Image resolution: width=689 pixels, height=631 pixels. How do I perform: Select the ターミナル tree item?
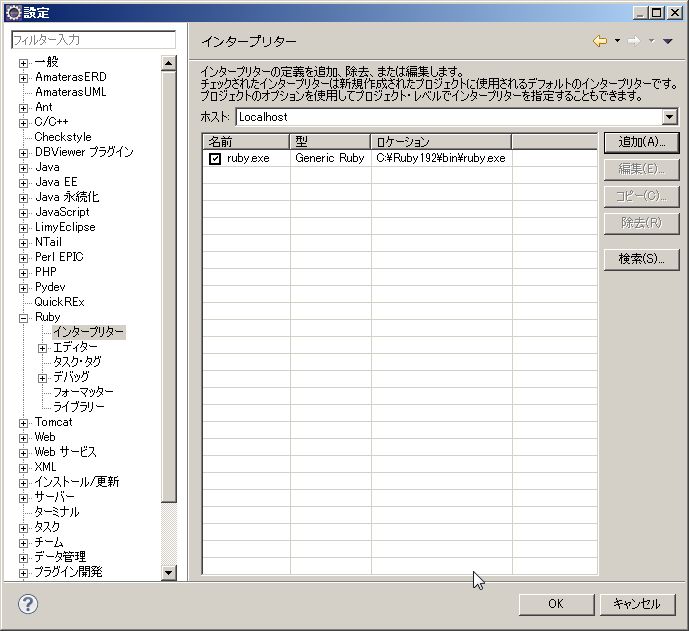point(57,511)
